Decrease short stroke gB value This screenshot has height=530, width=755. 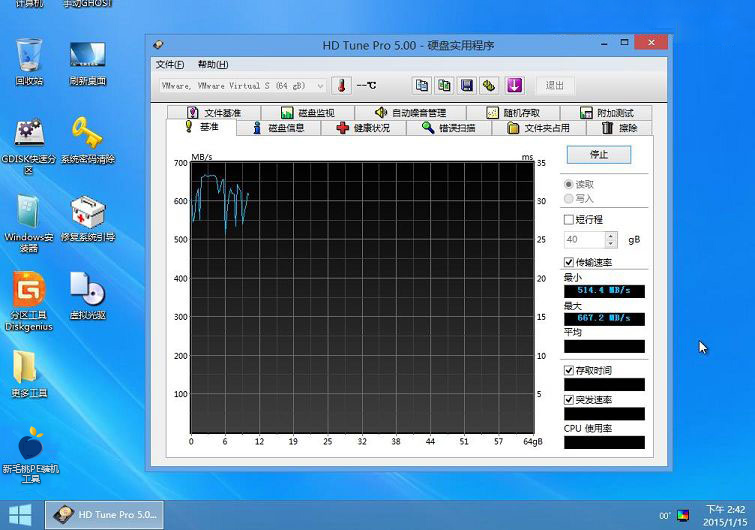click(x=611, y=243)
